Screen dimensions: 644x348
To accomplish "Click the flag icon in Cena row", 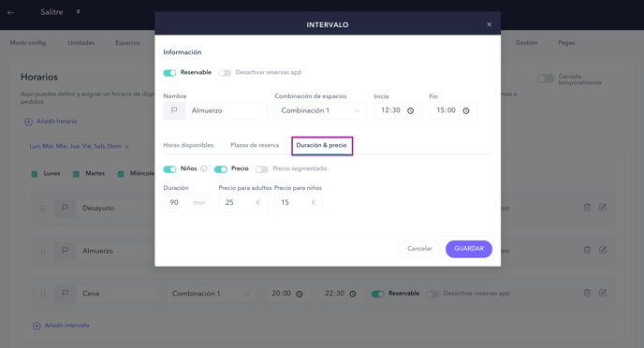I will pos(65,294).
